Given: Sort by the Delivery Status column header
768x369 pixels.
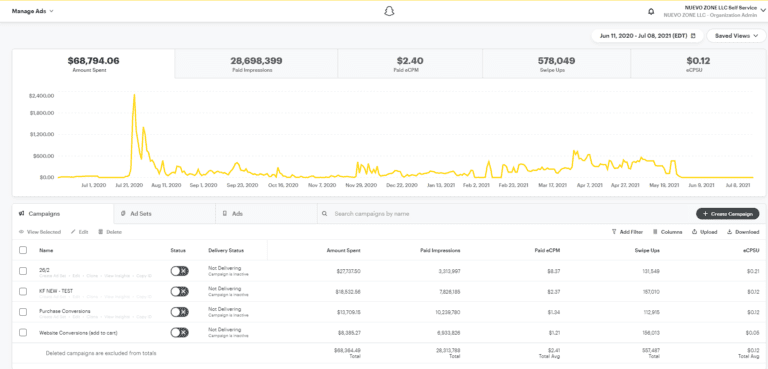Looking at the screenshot, I should click(x=226, y=250).
